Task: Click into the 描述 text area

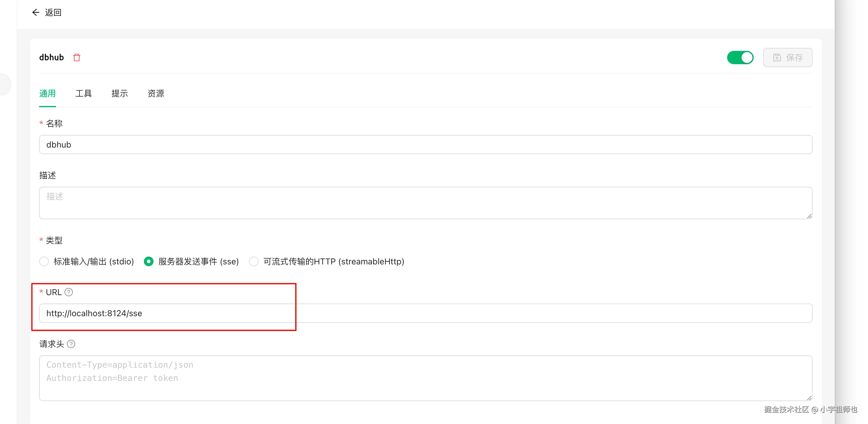Action: pos(425,203)
